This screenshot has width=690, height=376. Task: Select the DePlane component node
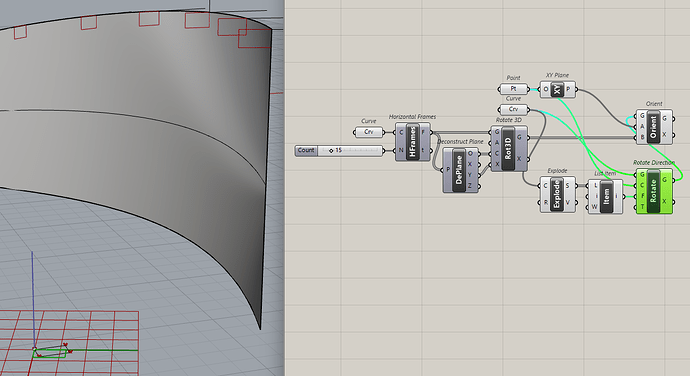(x=460, y=170)
